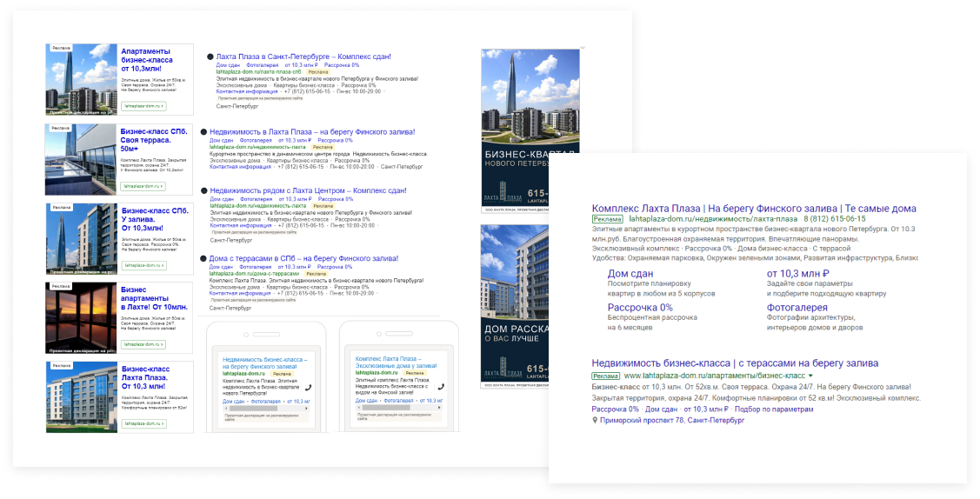Viewport: 980px width, 499px height.
Task: Open 'Недвижимость рядом с Лахта Центром – Комплекс сдан!' title
Action: coord(308,191)
